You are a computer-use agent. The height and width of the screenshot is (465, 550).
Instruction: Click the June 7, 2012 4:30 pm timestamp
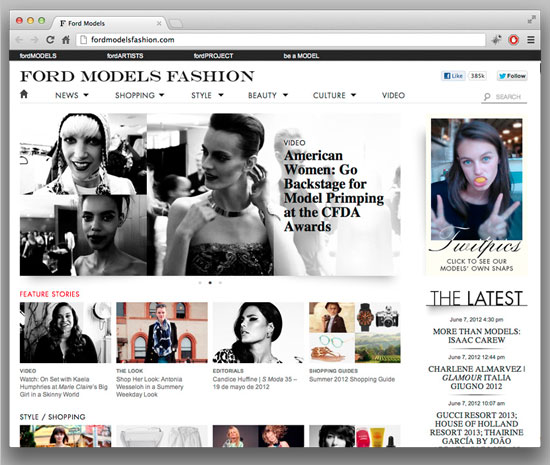476,319
